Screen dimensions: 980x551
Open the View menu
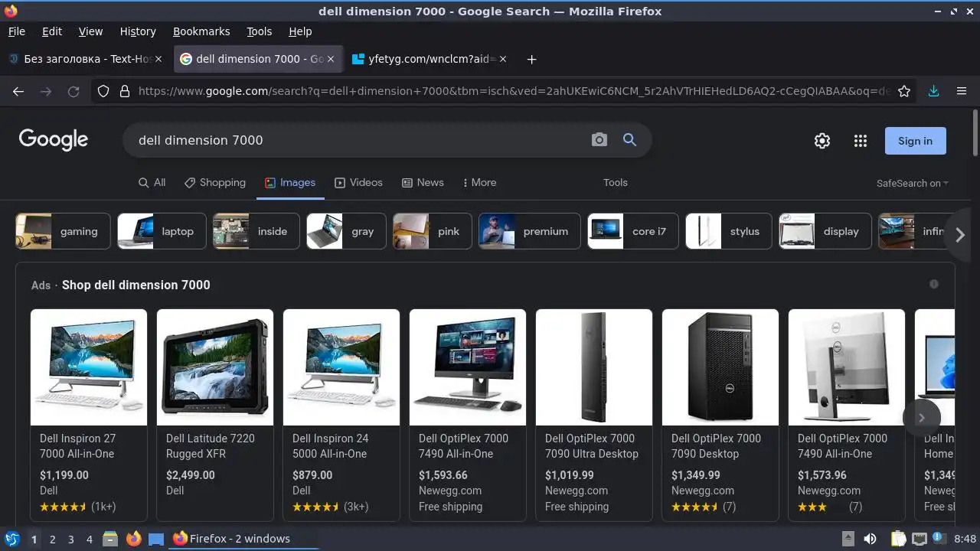pos(90,31)
